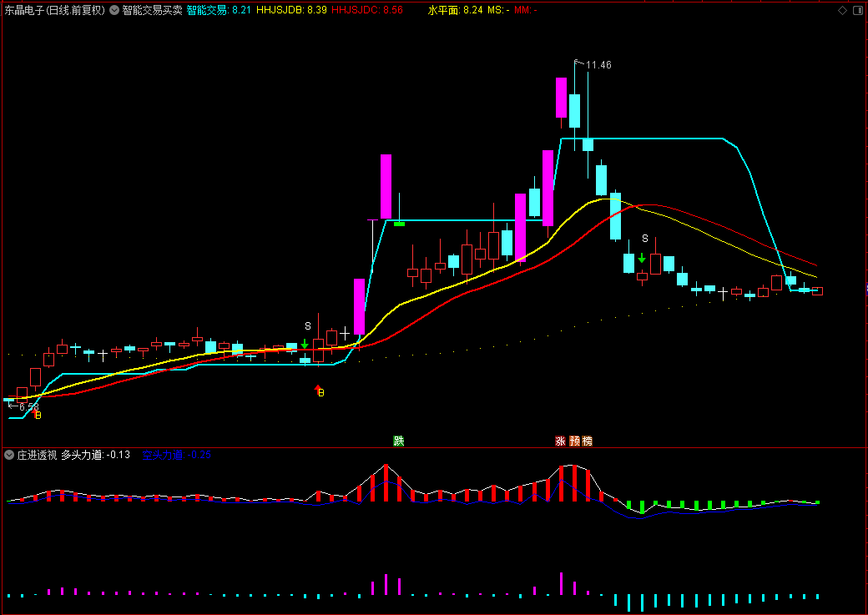868x615 pixels.
Task: Click the 11.46 high price label
Action: click(x=598, y=65)
